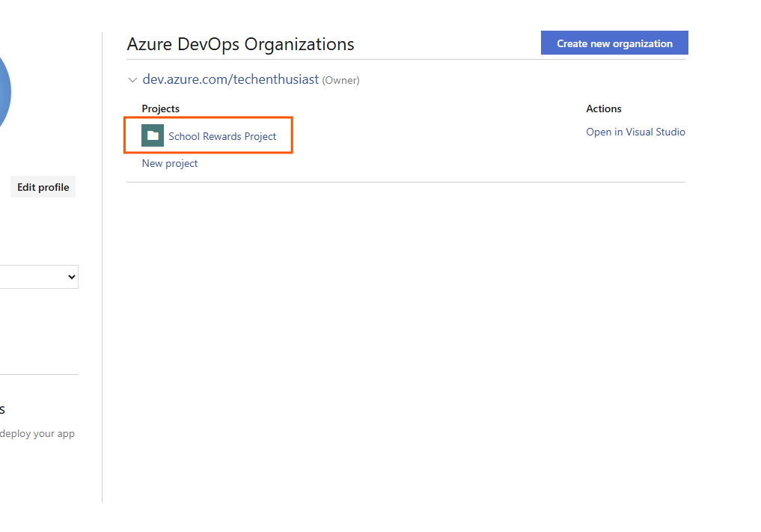Click the Edit profile button
Viewport: 761px width, 532px height.
(43, 187)
